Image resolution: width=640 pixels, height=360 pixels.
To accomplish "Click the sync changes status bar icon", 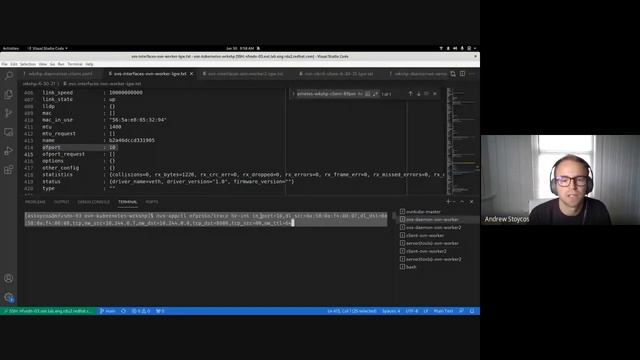I will [x=123, y=311].
